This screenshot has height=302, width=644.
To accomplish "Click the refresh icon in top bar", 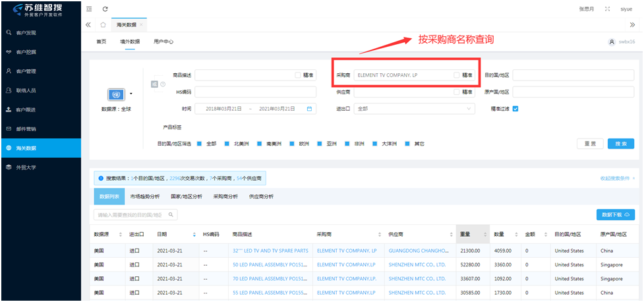I will click(x=105, y=9).
